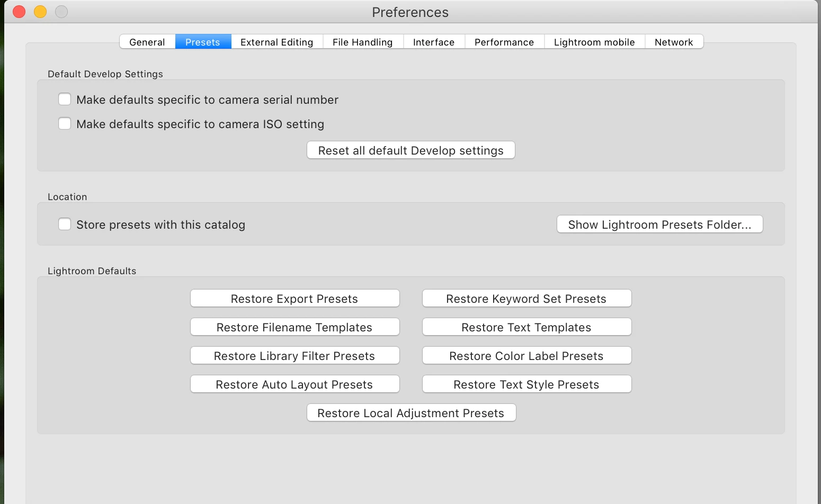Click Restore Text Style Presets
821x504 pixels.
coord(527,384)
